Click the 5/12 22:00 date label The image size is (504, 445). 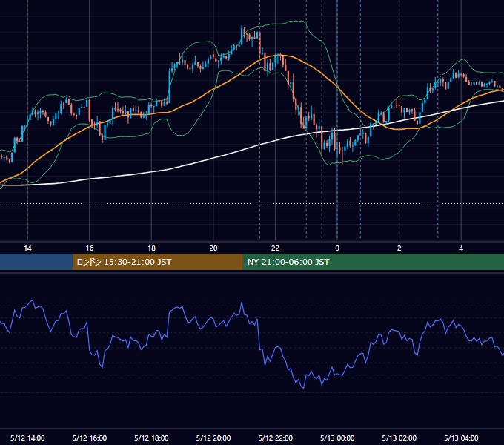point(276,438)
